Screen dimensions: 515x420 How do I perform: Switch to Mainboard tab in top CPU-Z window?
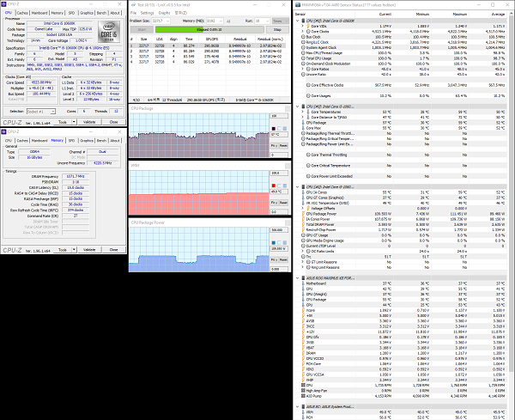click(39, 13)
